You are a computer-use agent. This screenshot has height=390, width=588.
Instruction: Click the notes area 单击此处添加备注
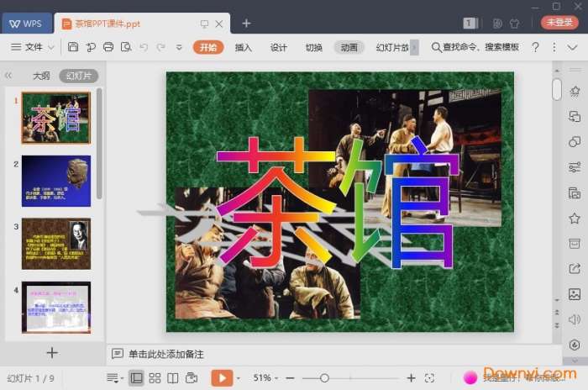pos(166,354)
